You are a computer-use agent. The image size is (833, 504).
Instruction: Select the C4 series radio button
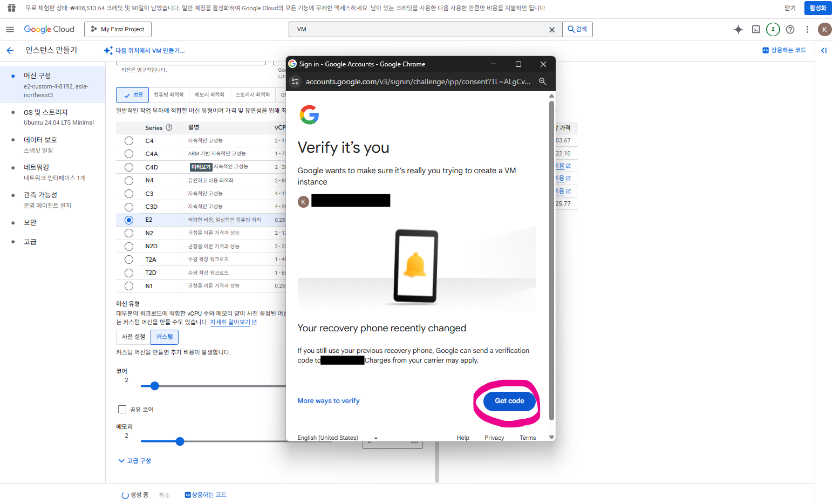coord(129,141)
